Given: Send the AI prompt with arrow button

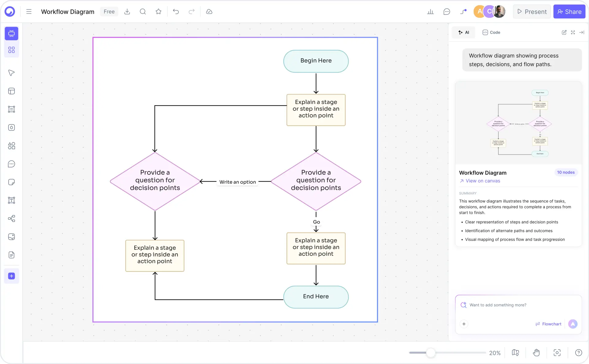Looking at the screenshot, I should (x=573, y=324).
